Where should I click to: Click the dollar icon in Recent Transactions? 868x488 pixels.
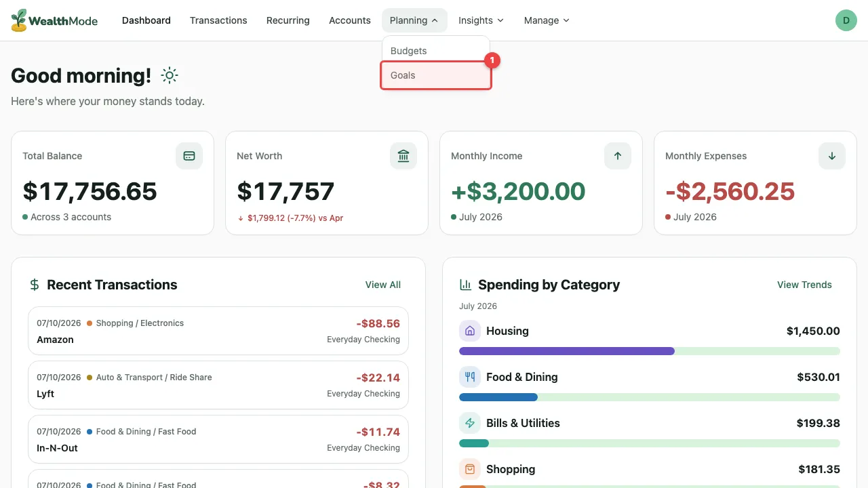click(35, 285)
